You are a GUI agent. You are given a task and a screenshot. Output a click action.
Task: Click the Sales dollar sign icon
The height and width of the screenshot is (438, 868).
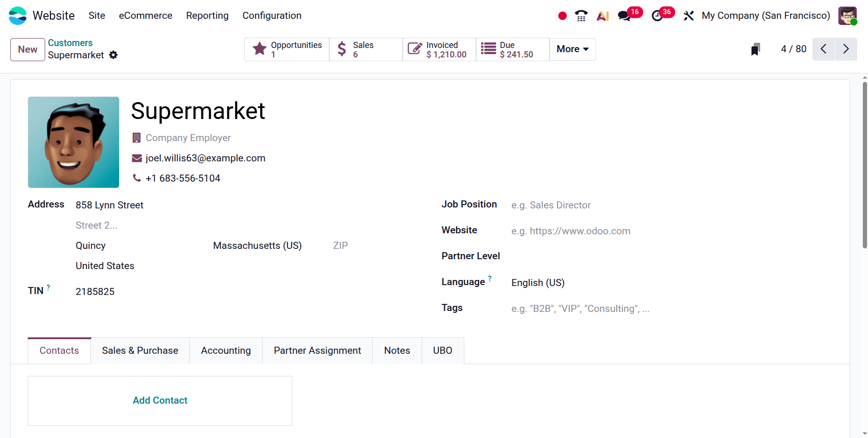[x=342, y=49]
